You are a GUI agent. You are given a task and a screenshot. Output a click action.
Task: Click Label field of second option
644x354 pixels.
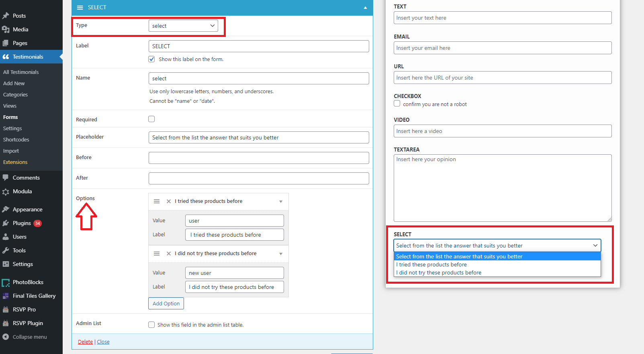coord(235,287)
